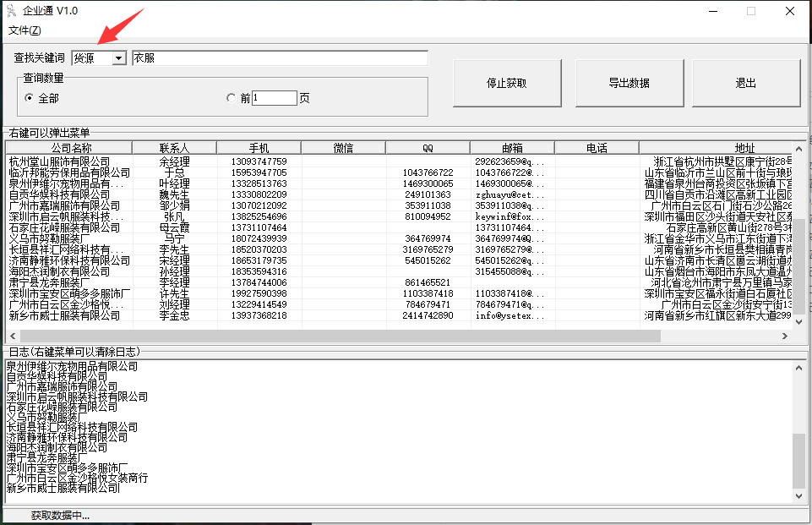Click the 停止获取 button
The width and height of the screenshot is (812, 525).
tap(506, 82)
